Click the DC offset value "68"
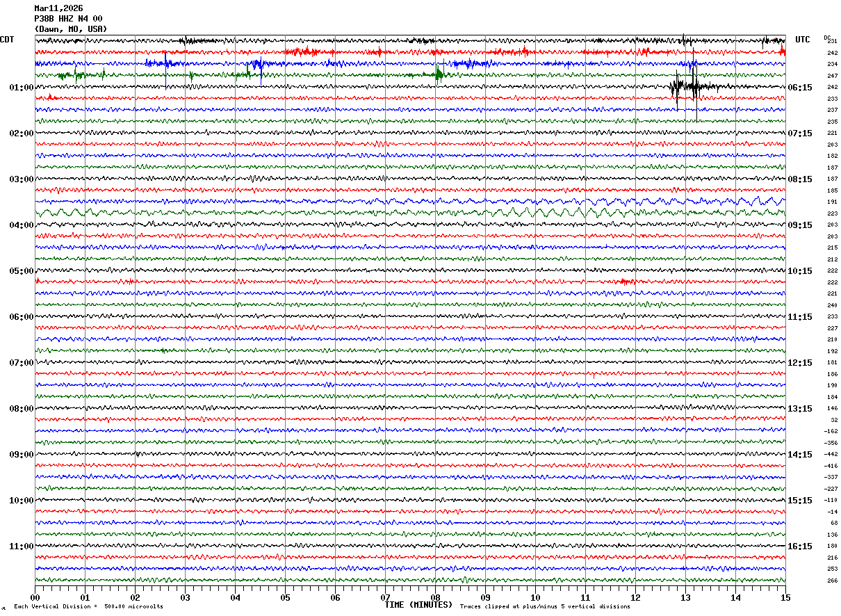Viewport: 841px width, 616px height. click(834, 524)
